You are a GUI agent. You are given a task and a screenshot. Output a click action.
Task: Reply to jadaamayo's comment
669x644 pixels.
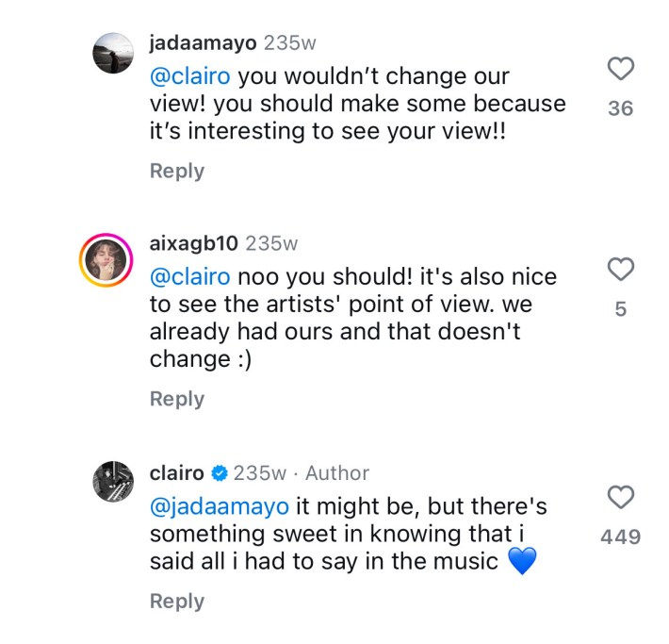coord(177,171)
